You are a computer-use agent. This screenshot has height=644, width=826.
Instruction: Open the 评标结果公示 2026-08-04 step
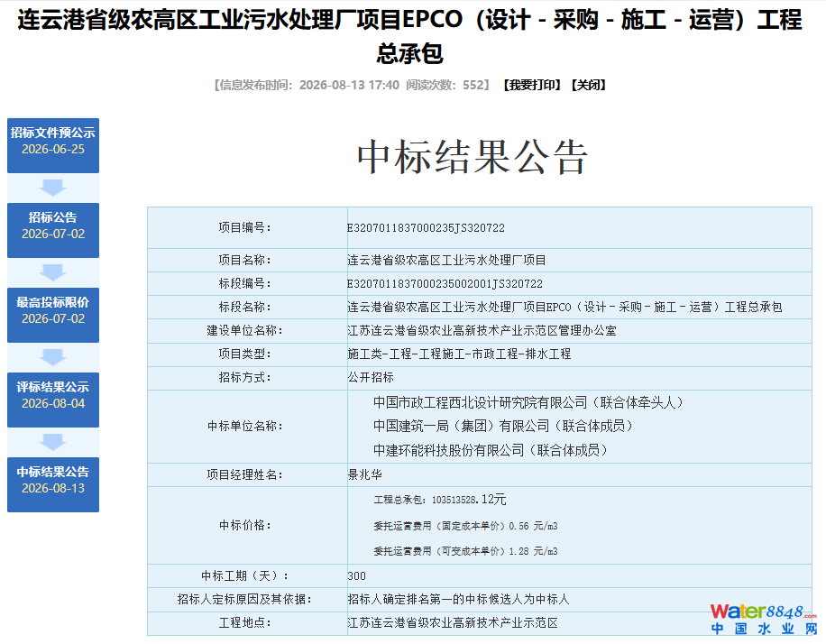point(53,400)
